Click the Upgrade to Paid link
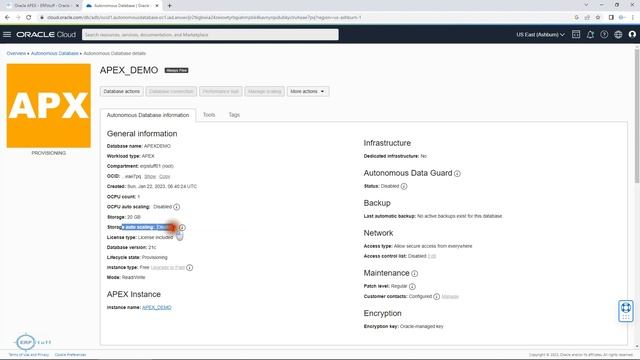 coord(168,268)
